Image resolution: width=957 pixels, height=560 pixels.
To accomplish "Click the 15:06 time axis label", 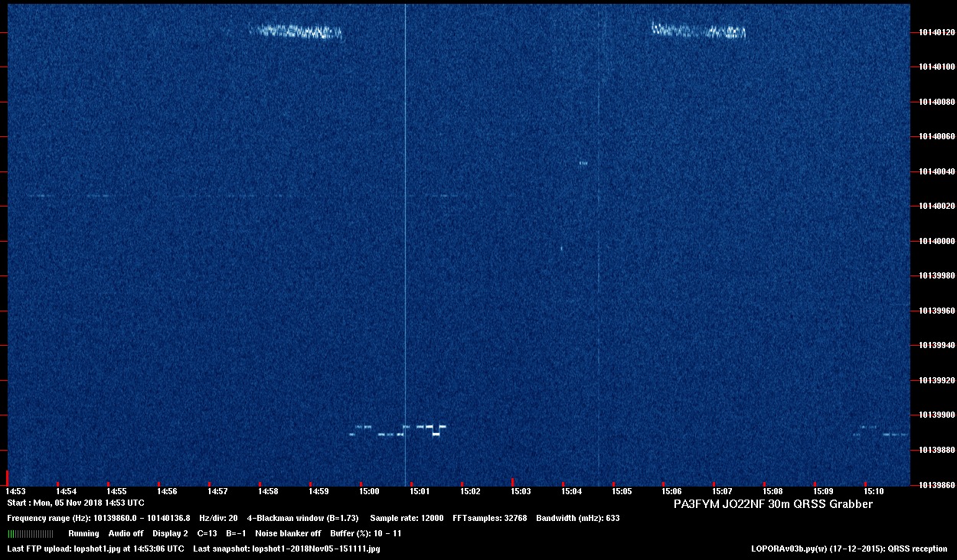I will pos(671,491).
